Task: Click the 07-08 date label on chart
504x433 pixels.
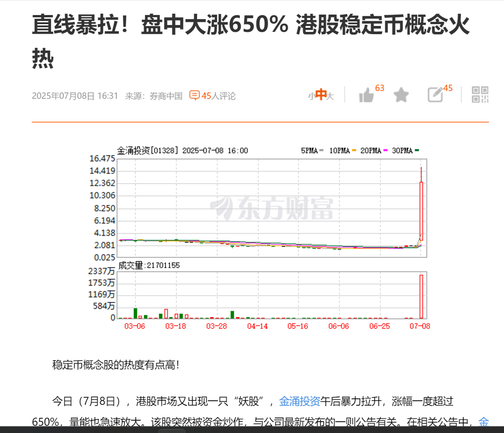Action: click(x=420, y=326)
